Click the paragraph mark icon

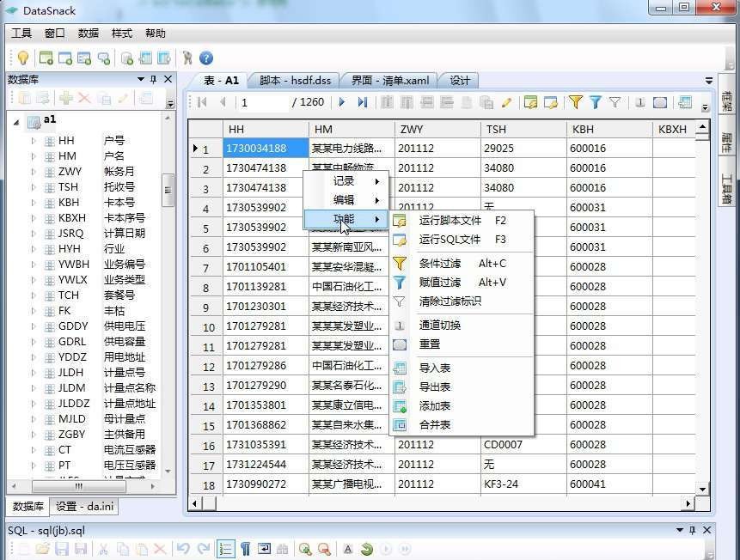coord(245,549)
